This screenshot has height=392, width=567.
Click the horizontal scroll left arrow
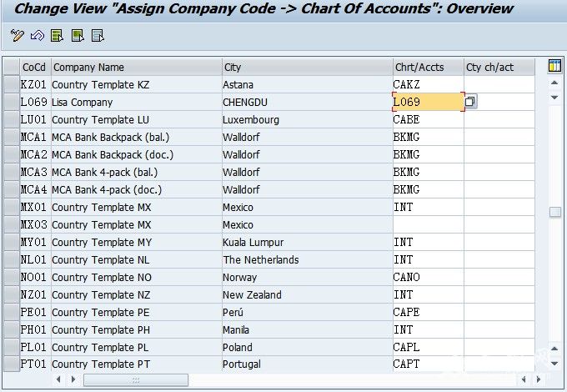click(x=58, y=379)
